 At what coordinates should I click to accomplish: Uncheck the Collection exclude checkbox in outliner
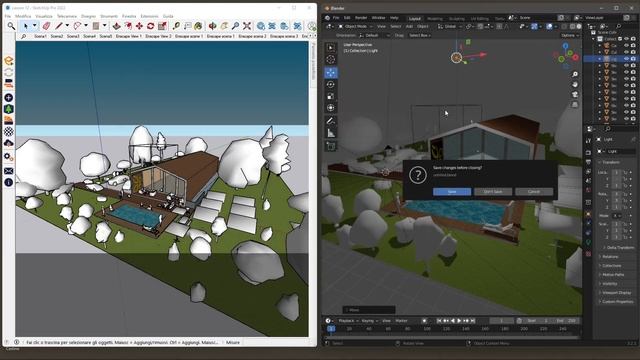point(620,39)
